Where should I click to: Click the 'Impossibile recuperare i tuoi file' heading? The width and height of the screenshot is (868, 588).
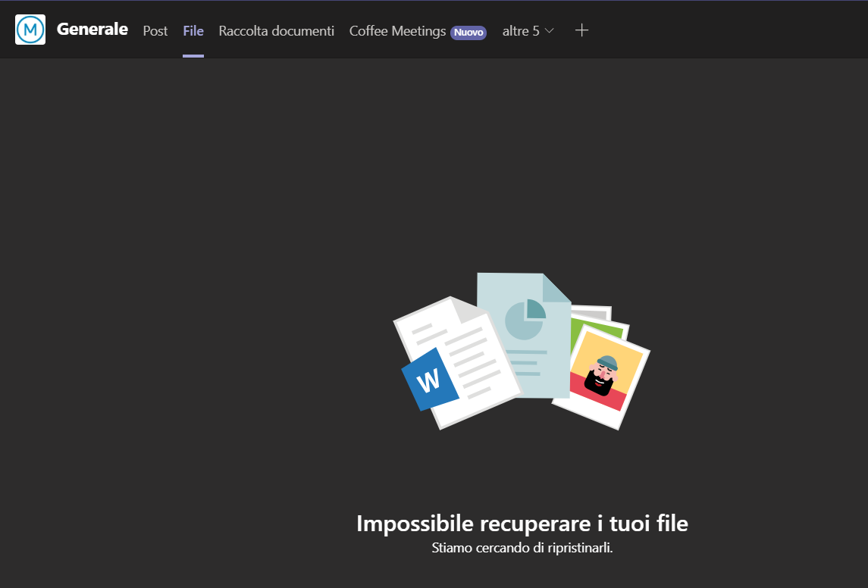point(522,524)
